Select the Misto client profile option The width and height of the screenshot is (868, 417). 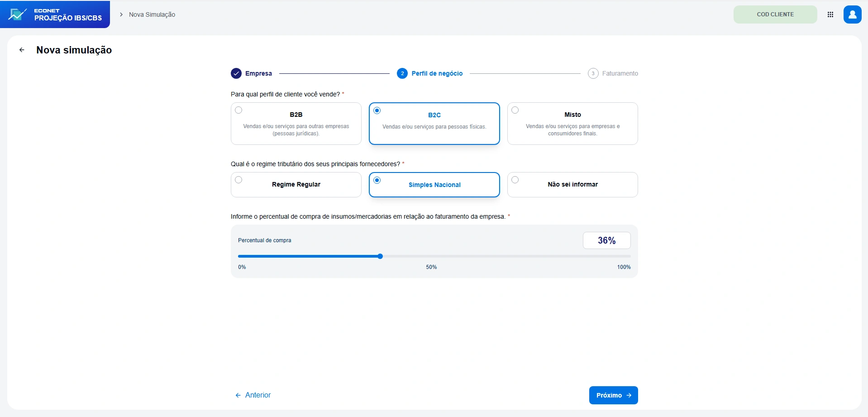572,124
